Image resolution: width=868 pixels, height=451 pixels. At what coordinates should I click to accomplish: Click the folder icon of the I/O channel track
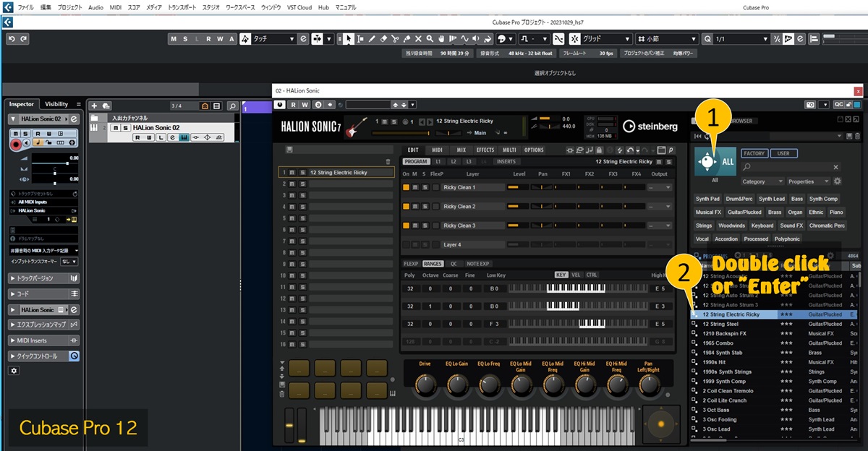94,117
